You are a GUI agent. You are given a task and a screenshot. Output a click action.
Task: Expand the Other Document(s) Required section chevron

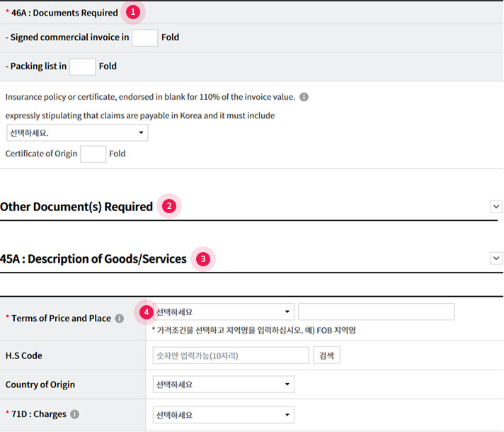click(x=496, y=206)
